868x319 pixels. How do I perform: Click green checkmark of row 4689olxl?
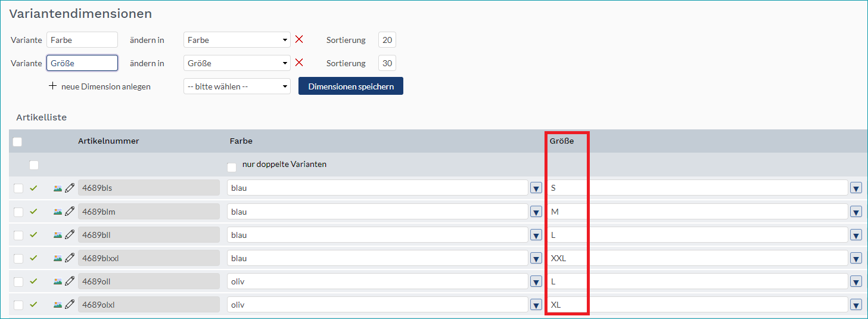coord(33,304)
